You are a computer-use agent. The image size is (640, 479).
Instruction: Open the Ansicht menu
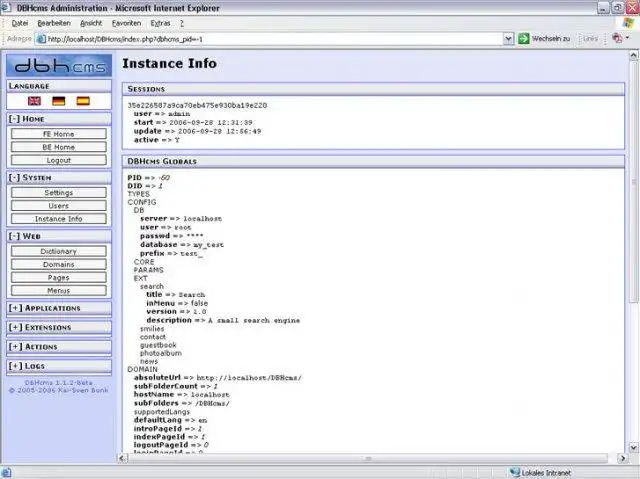91,23
